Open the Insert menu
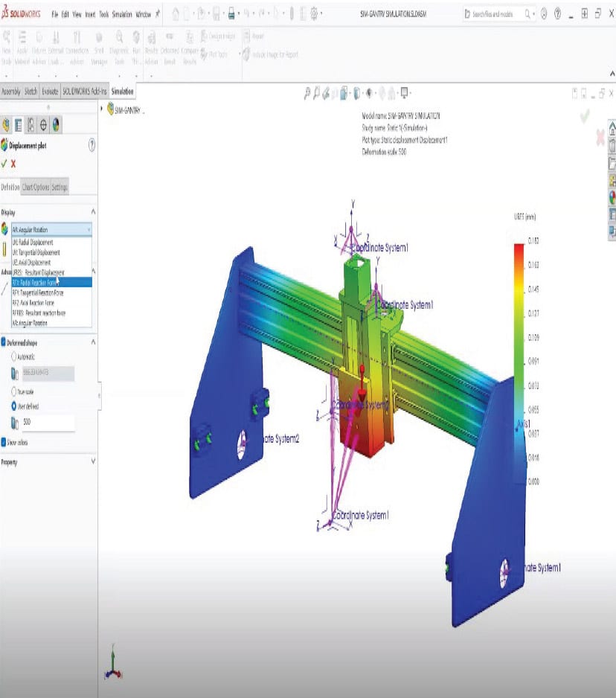 pos(90,15)
